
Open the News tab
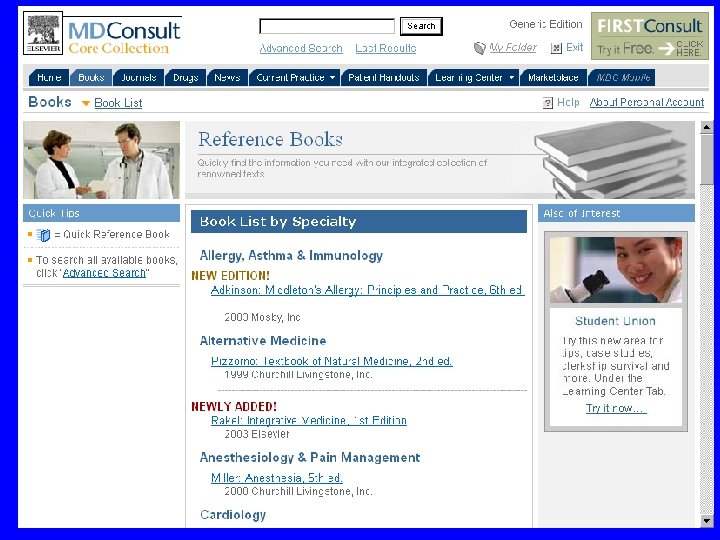click(227, 78)
